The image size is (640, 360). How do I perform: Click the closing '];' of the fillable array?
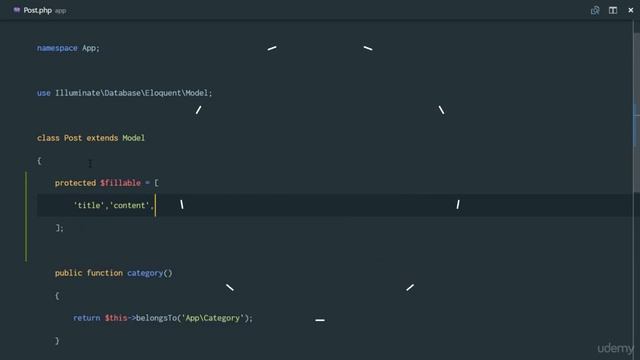coord(60,228)
